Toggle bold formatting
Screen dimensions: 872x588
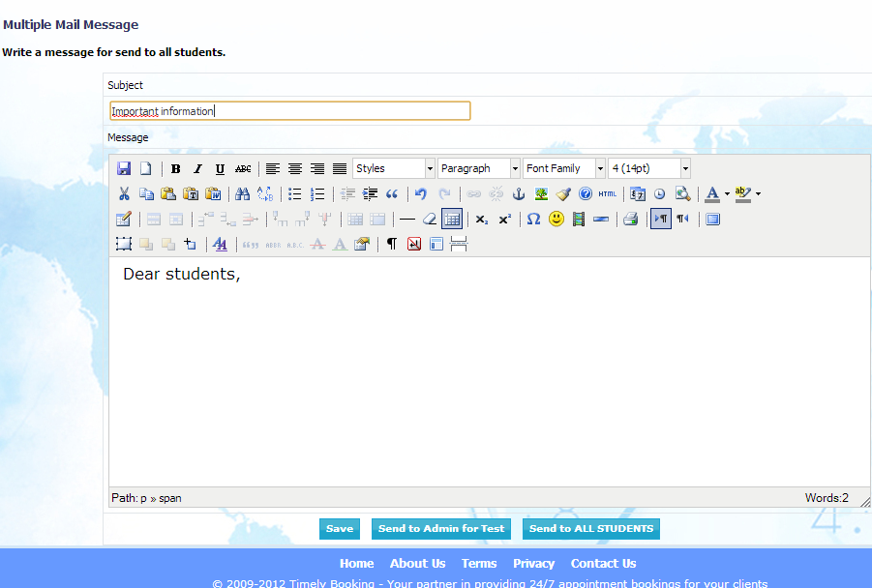coord(175,168)
